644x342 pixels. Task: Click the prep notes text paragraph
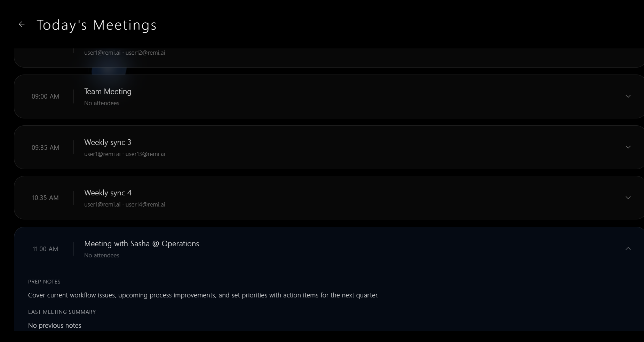[x=203, y=295]
